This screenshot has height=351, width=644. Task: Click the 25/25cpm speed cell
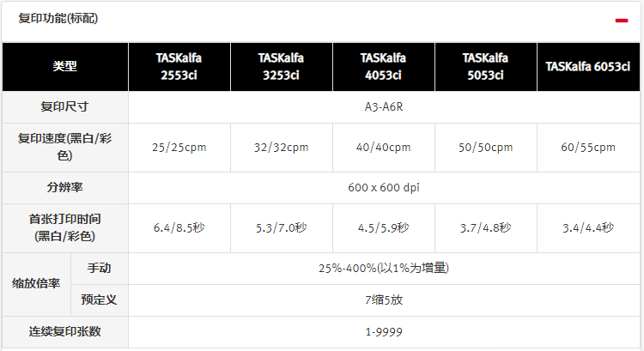pos(179,147)
